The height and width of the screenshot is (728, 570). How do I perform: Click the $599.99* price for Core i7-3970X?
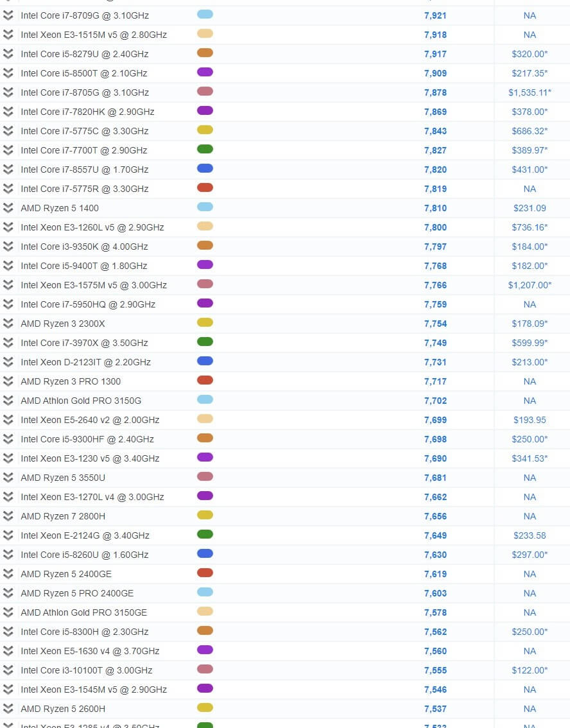530,343
